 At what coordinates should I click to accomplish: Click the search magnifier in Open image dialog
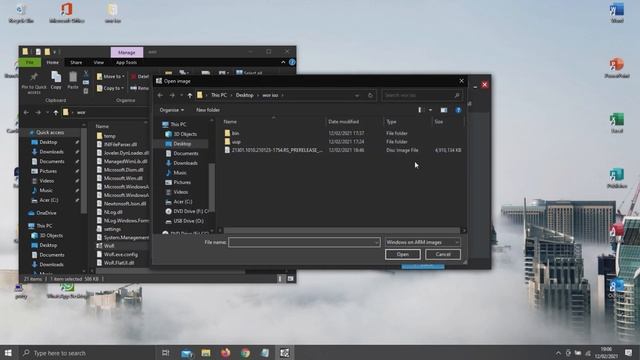click(457, 96)
